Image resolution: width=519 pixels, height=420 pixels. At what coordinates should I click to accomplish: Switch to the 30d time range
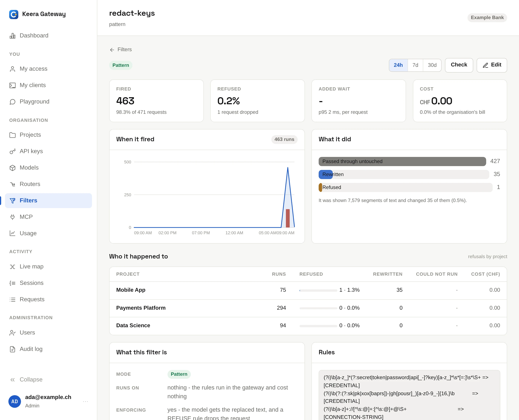coord(432,65)
